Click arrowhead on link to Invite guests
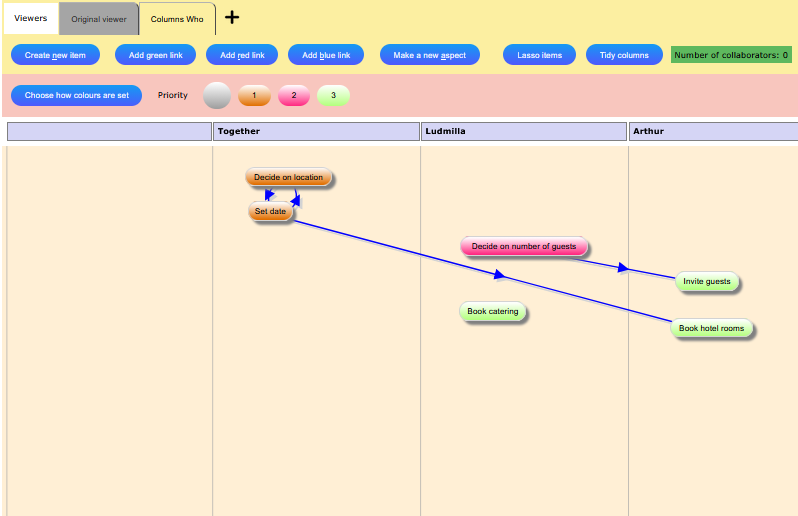The image size is (798, 516). [623, 267]
